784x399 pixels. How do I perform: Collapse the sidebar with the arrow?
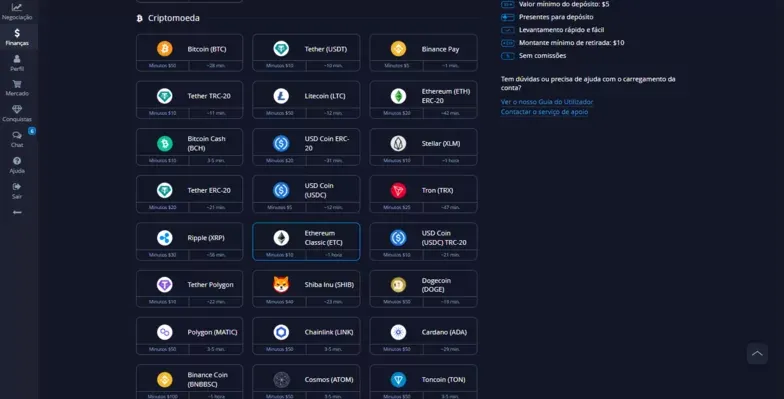coord(17,212)
